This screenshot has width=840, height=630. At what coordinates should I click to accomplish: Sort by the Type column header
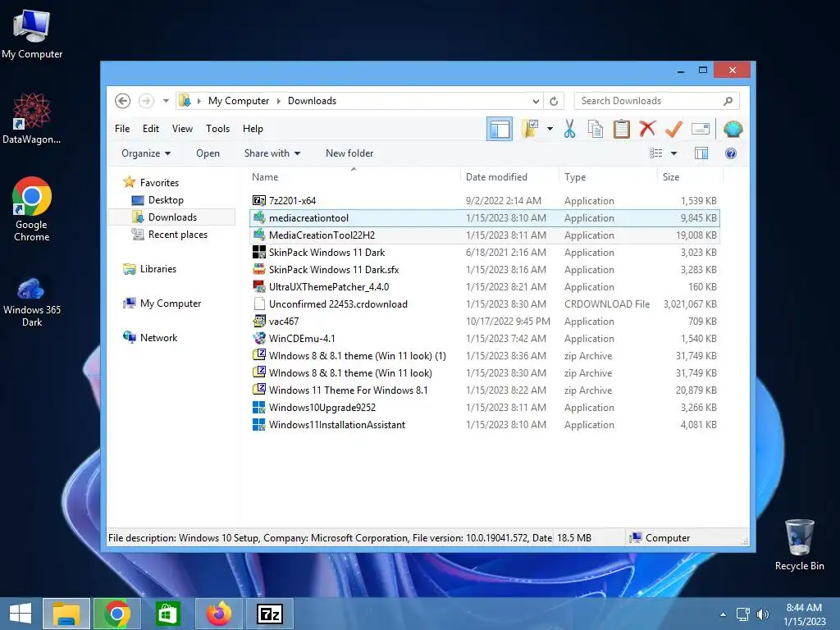[x=608, y=177]
